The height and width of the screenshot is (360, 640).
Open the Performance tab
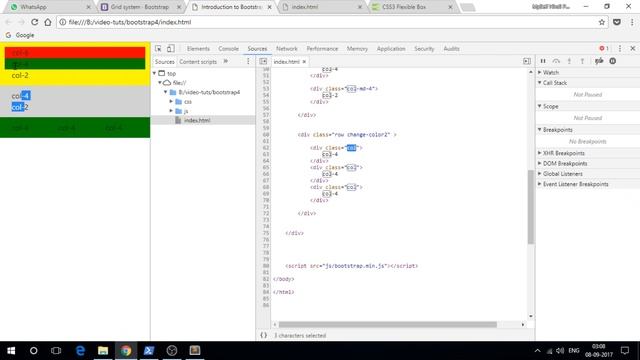pyautogui.click(x=322, y=49)
